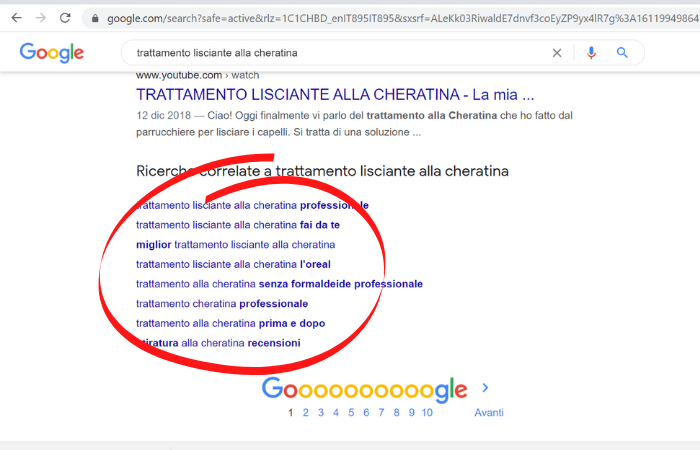Click the browser forward arrow

click(41, 18)
